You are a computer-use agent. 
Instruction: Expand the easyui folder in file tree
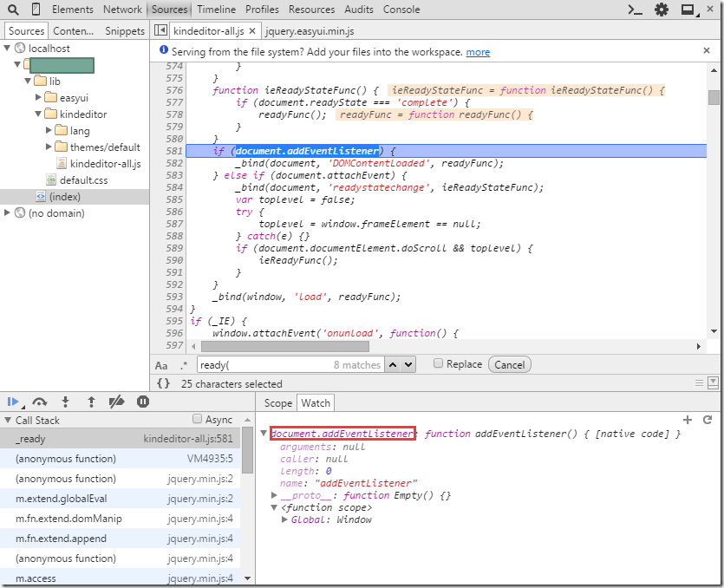(x=39, y=97)
